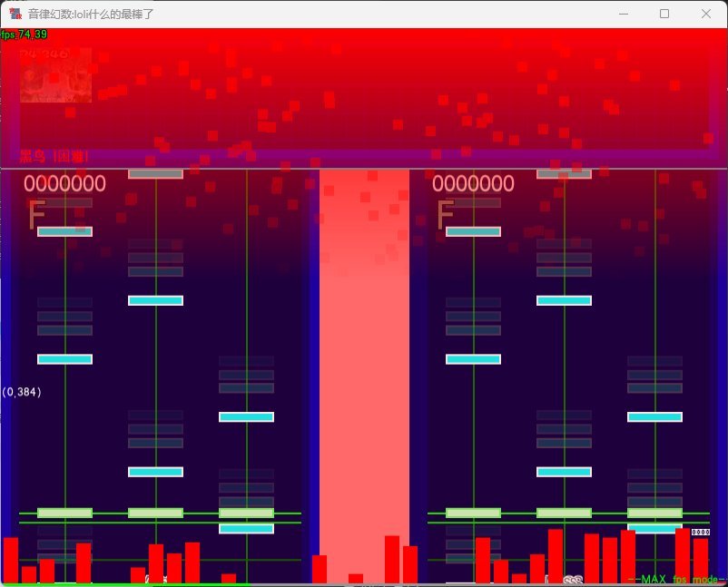This screenshot has height=587, width=728.
Task: Click the song cover thumbnail at top-left
Action: coord(55,75)
